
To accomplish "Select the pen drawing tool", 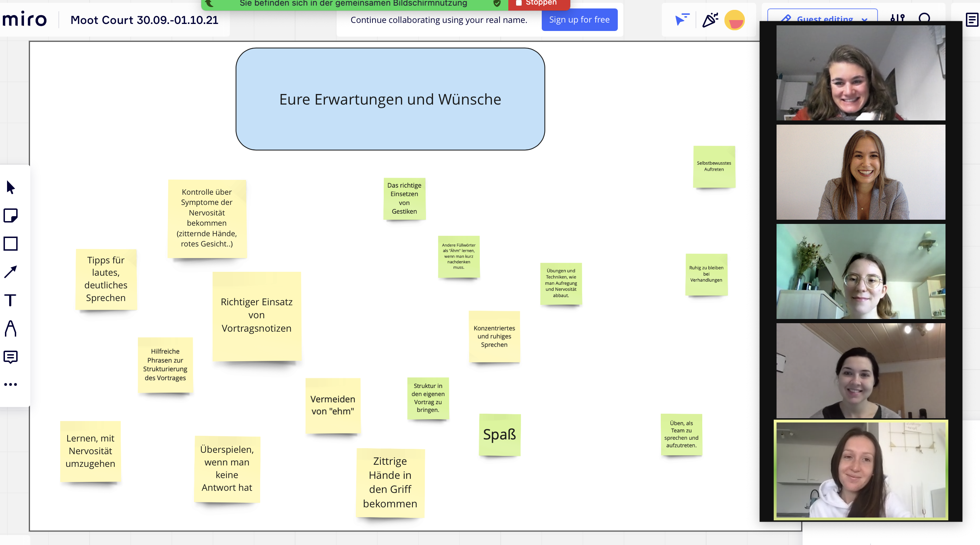I will 11,328.
